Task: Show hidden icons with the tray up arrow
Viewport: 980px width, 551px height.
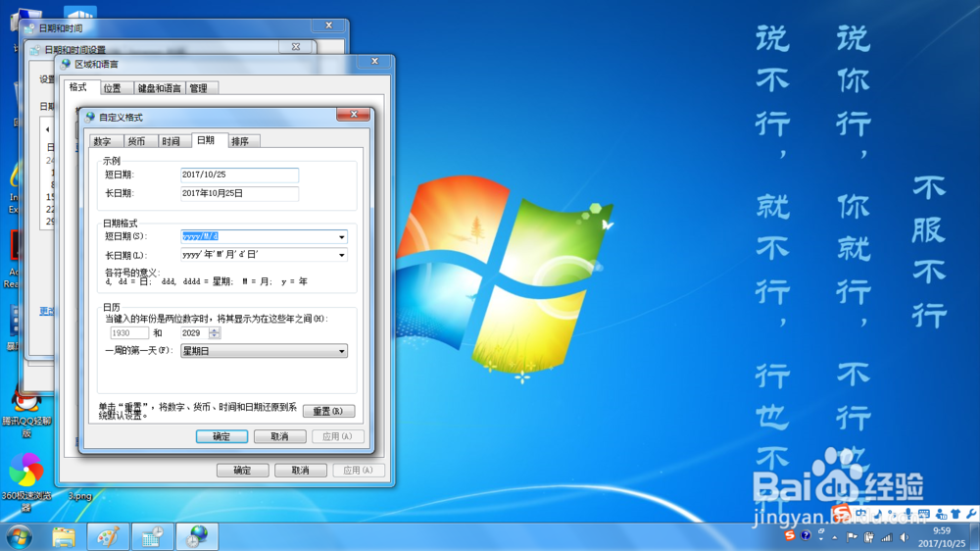Action: tap(834, 538)
